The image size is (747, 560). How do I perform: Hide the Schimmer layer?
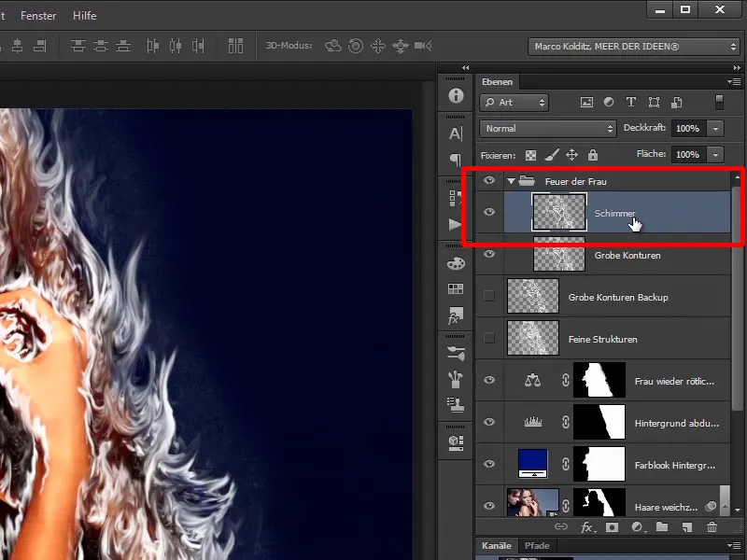pos(489,212)
